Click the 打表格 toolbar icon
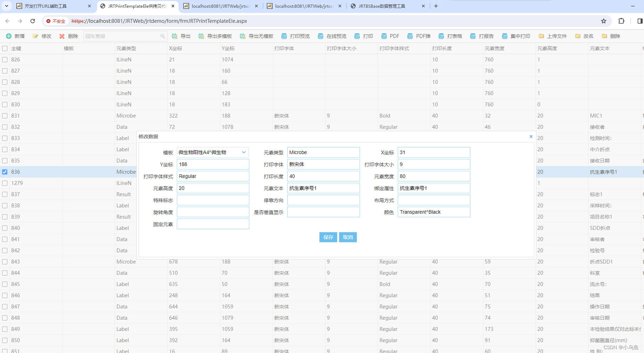Screen dimensions: 644x353 441,36
